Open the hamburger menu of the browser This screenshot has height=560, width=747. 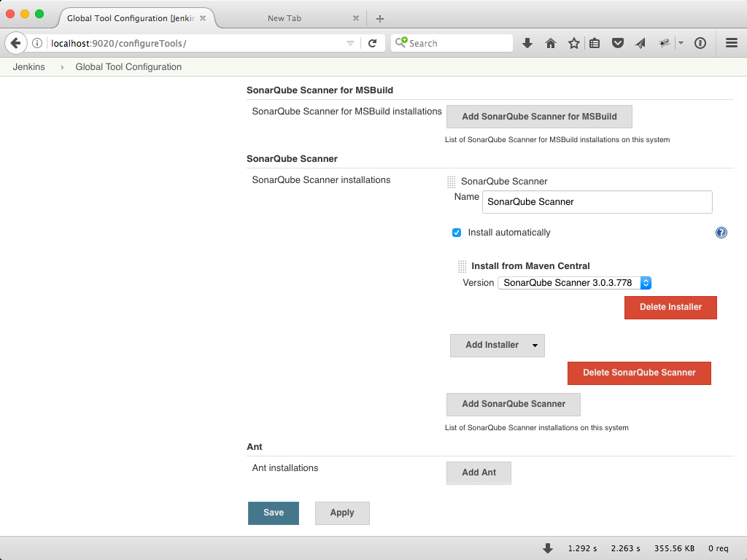pos(732,43)
